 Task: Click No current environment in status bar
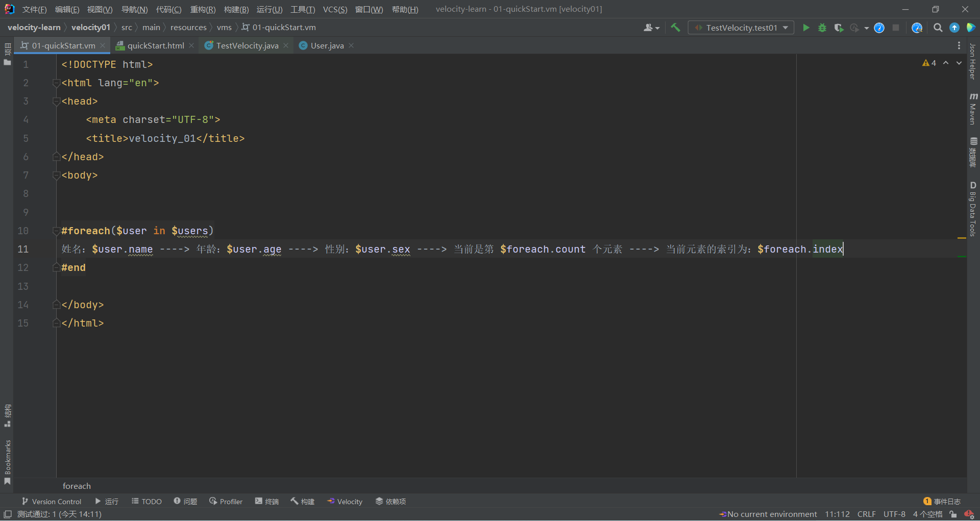768,514
